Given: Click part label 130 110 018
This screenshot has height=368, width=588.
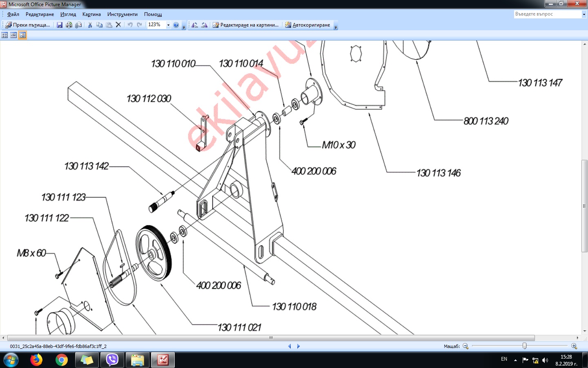Looking at the screenshot, I should pos(294,307).
